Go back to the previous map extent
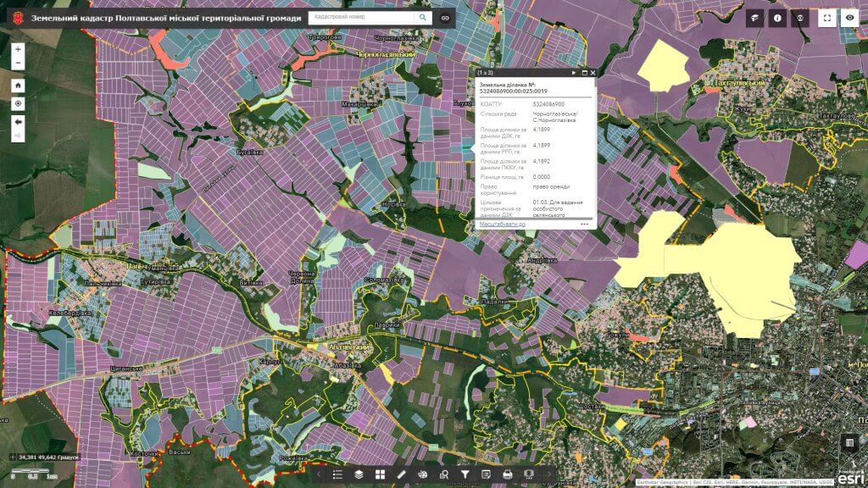 click(x=18, y=122)
